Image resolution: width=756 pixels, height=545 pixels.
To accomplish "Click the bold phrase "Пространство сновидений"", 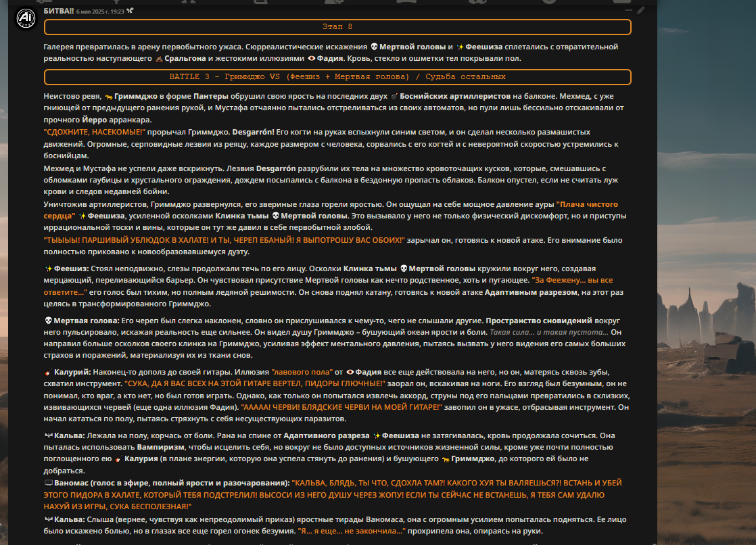I will coord(538,321).
